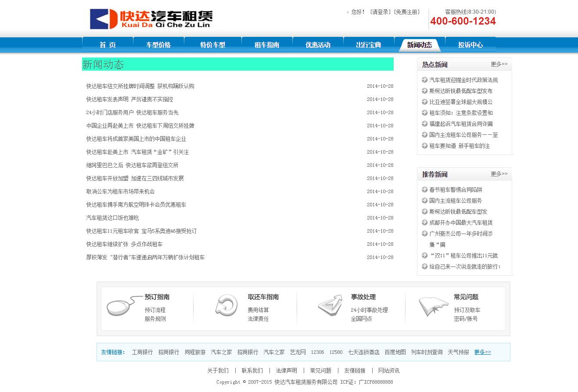Image resolution: width=578 pixels, height=392 pixels.
Task: Open the 七天连锁酒店 friendly link
Action: tap(363, 352)
